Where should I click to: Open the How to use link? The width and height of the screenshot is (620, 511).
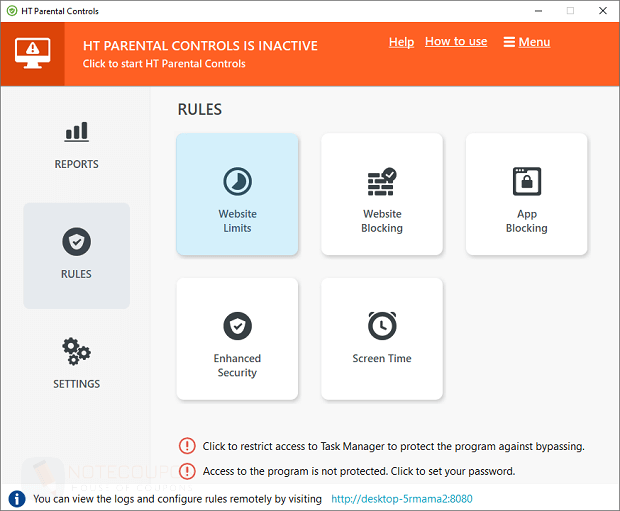pos(456,42)
